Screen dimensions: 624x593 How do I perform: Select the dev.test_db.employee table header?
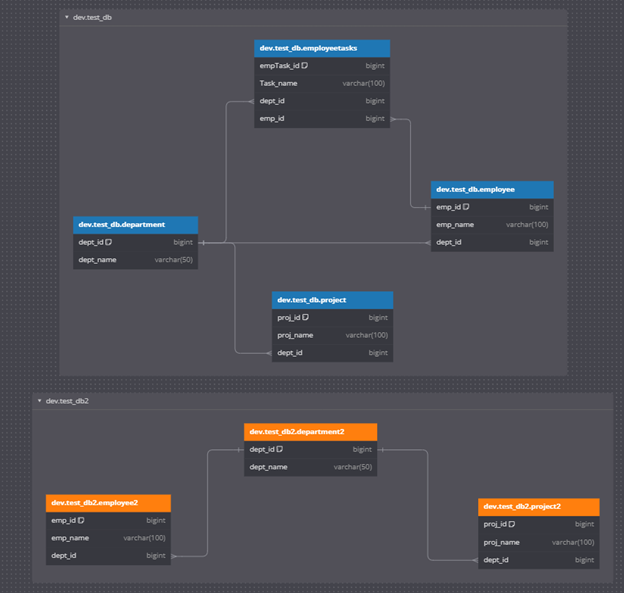492,189
